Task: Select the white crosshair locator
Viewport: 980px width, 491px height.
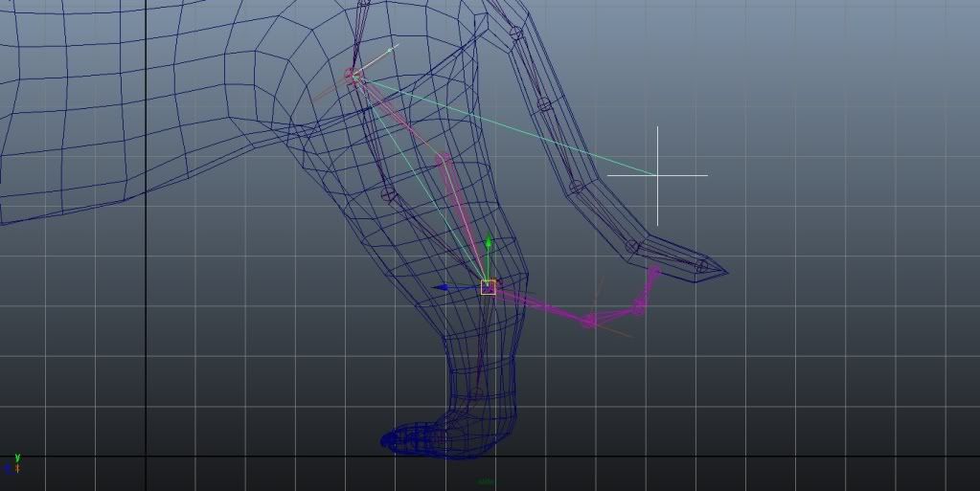Action: (x=657, y=175)
